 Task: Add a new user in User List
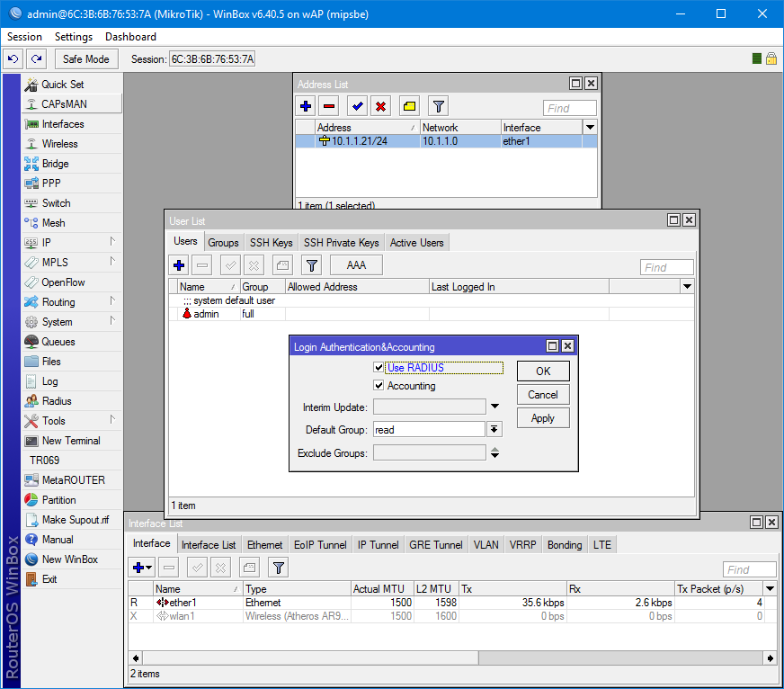pyautogui.click(x=179, y=265)
